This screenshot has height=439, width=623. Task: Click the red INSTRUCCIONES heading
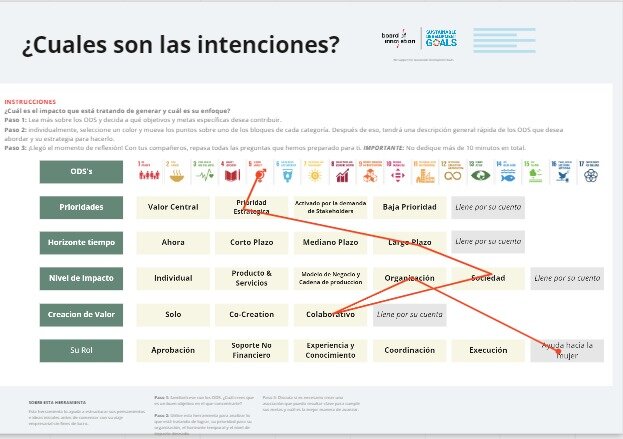[x=30, y=102]
